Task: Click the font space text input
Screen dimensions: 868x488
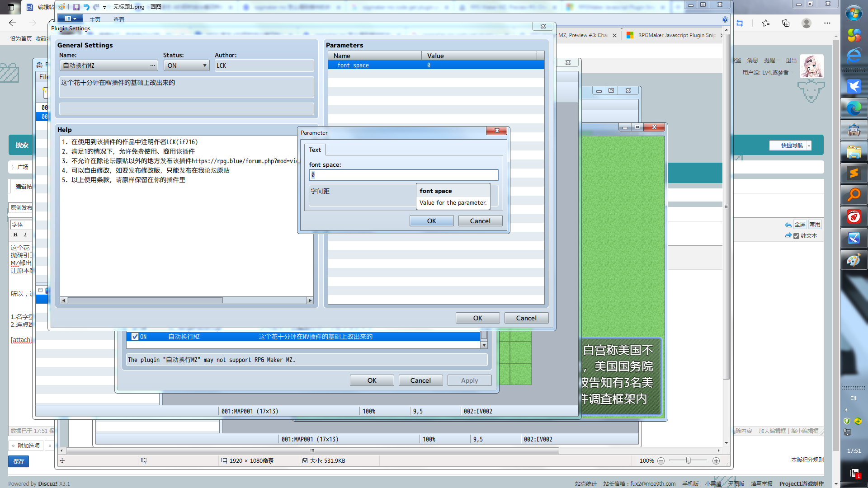Action: [403, 175]
